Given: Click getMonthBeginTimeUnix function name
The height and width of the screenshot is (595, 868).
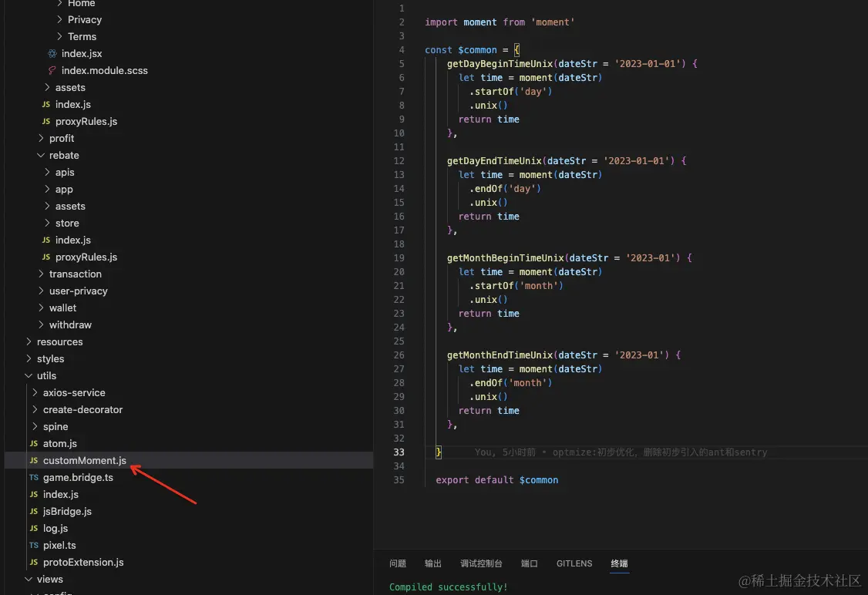Looking at the screenshot, I should pos(506,258).
